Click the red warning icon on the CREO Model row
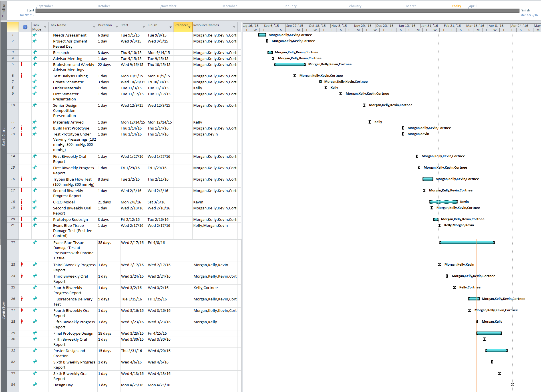The height and width of the screenshot is (392, 541). click(x=21, y=202)
